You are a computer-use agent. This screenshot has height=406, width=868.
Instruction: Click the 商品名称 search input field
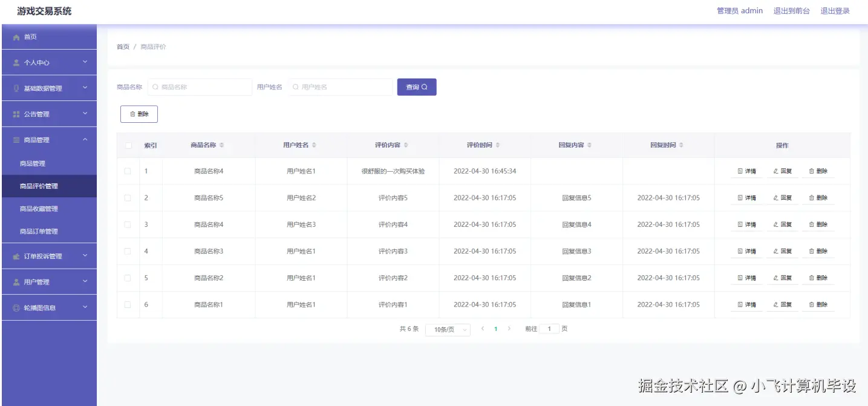[x=200, y=87]
